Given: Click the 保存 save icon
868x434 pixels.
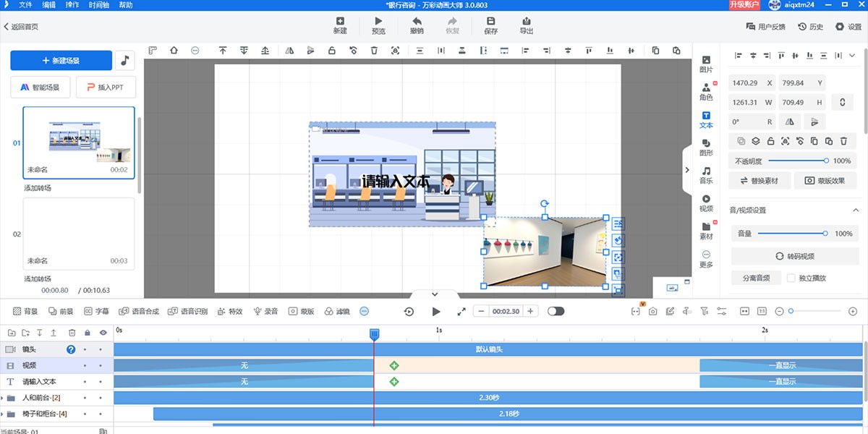Looking at the screenshot, I should [x=490, y=25].
